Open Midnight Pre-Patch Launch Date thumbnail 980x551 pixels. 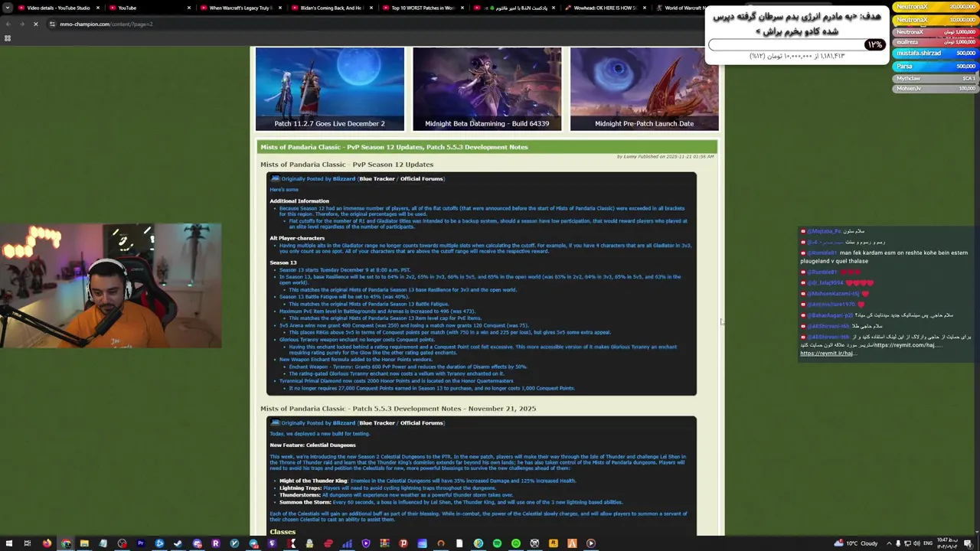(645, 89)
